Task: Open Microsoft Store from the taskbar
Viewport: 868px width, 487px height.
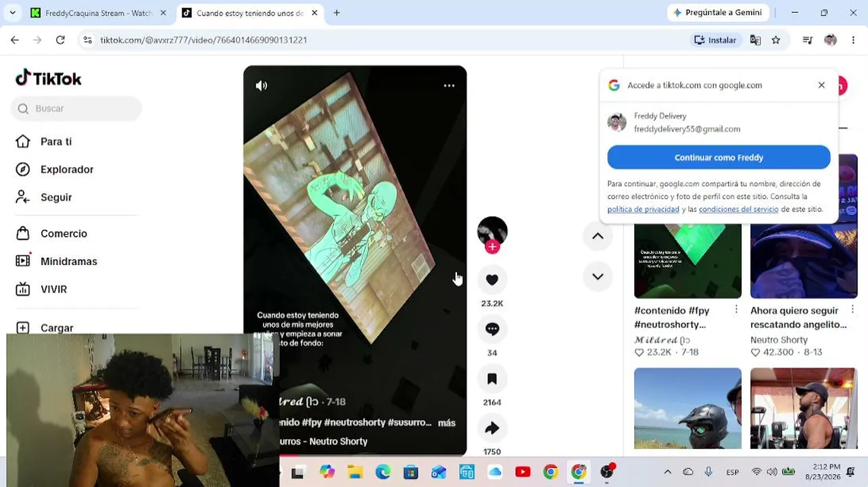Action: click(410, 472)
